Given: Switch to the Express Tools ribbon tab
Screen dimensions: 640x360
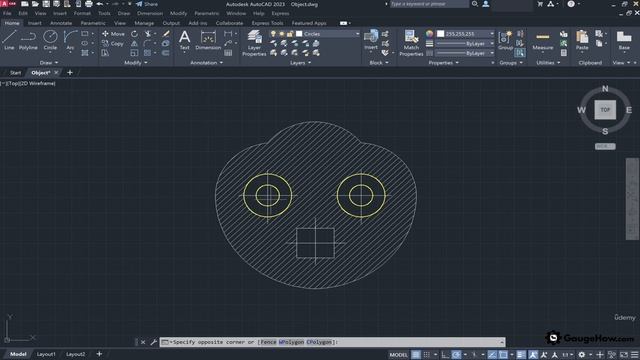Looking at the screenshot, I should pyautogui.click(x=267, y=23).
